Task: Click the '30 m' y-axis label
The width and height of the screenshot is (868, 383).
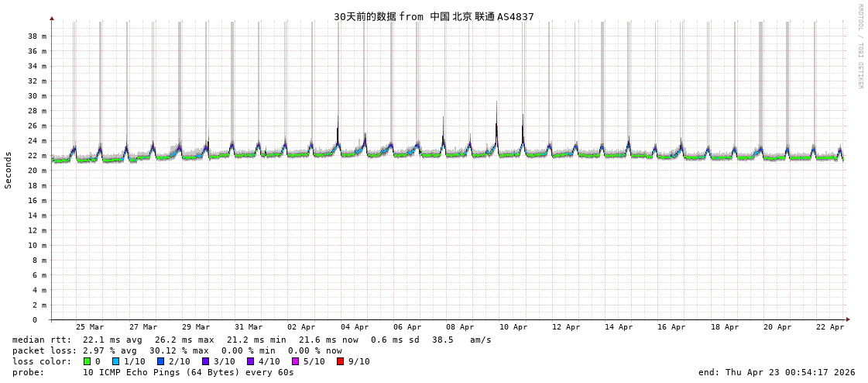Action: click(37, 96)
